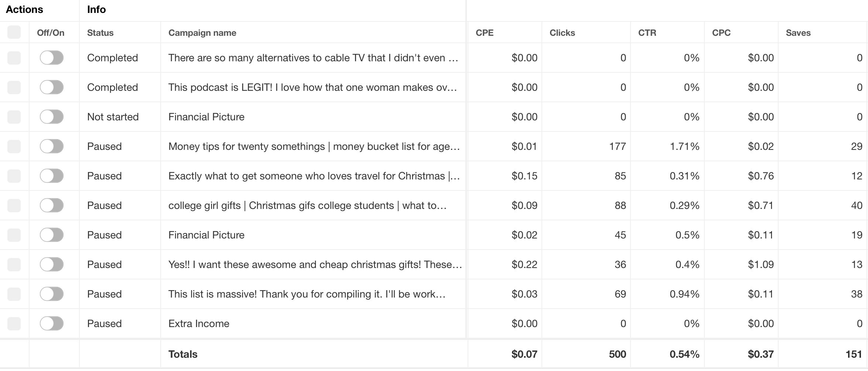Toggle on the Not started Financial Picture campaign
The width and height of the screenshot is (868, 371).
click(52, 117)
